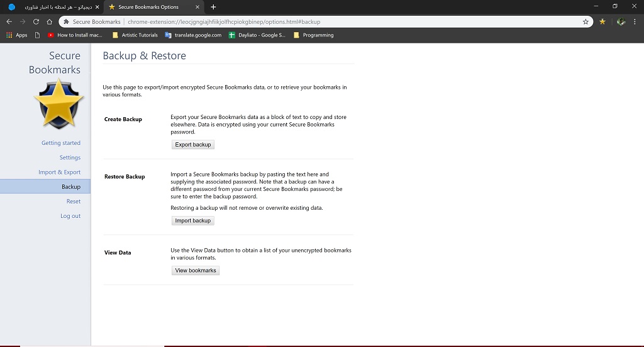Viewport: 644px width, 347px height.
Task: Open the 'Dayliato - Google S...' sheet bookmark
Action: point(257,35)
